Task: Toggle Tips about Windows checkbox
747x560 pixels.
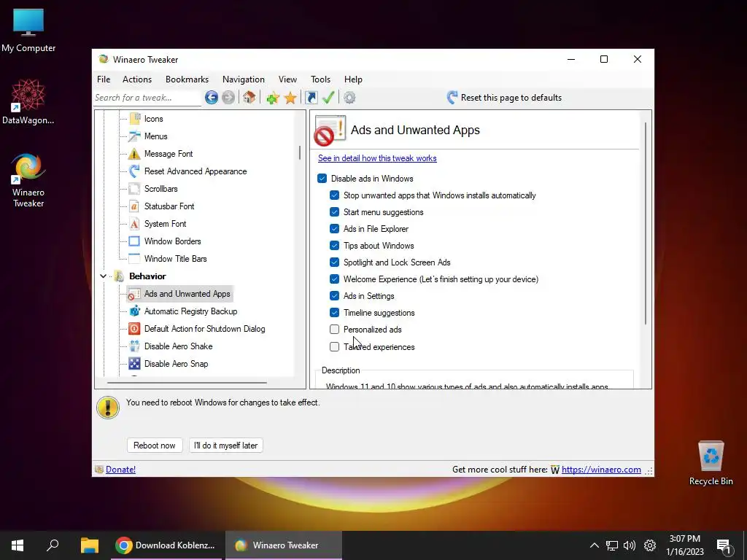Action: click(x=334, y=246)
